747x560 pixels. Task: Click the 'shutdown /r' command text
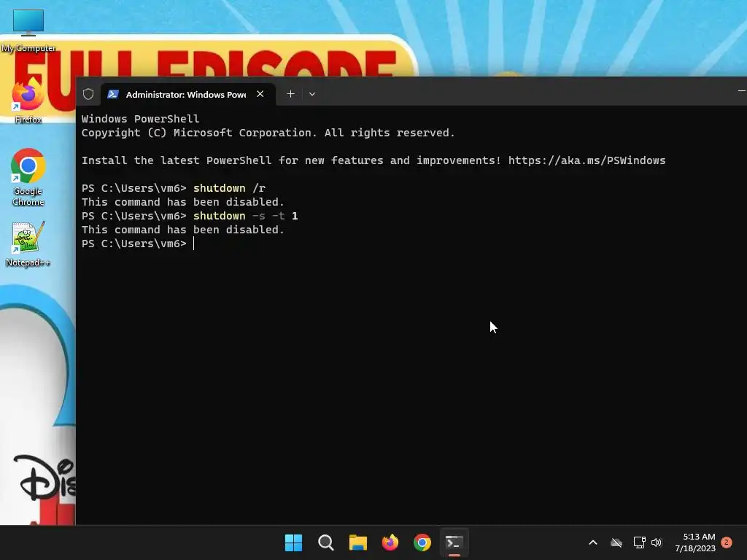pyautogui.click(x=229, y=188)
